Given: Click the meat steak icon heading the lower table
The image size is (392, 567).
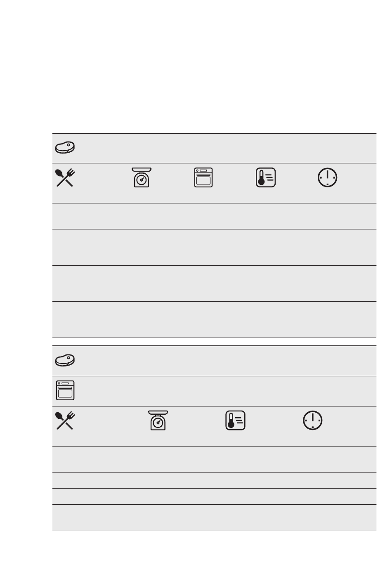Looking at the screenshot, I should pos(65,360).
